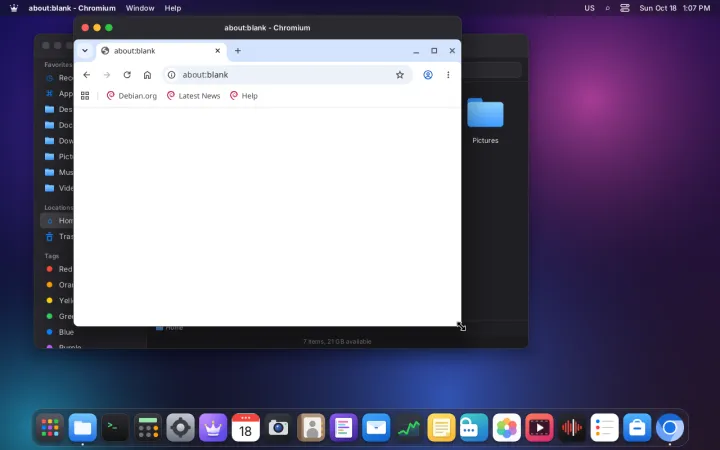The height and width of the screenshot is (450, 720).
Task: Open the home page via house icon
Action: tap(147, 75)
